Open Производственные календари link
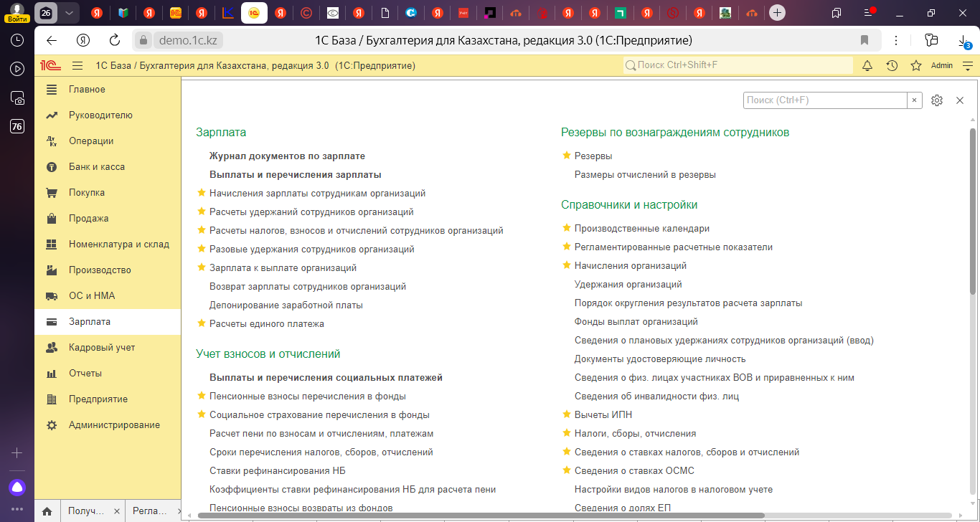Viewport: 980px width, 522px height. click(641, 228)
